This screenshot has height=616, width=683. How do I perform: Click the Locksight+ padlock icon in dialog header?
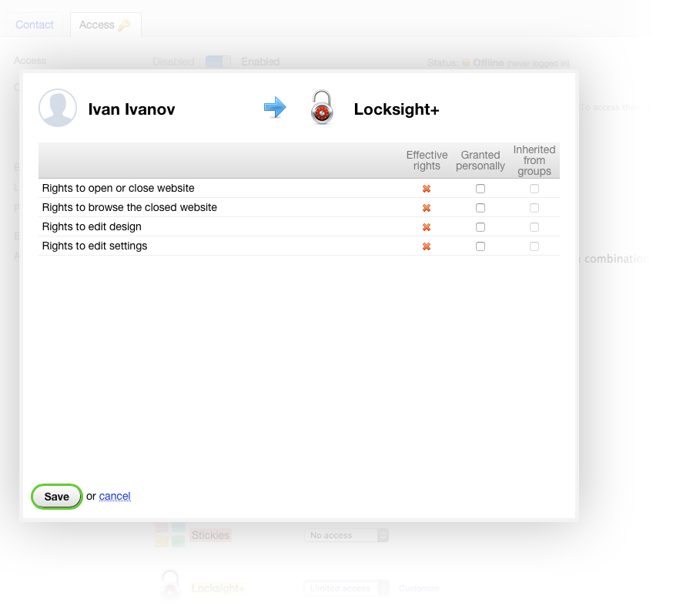[x=322, y=108]
